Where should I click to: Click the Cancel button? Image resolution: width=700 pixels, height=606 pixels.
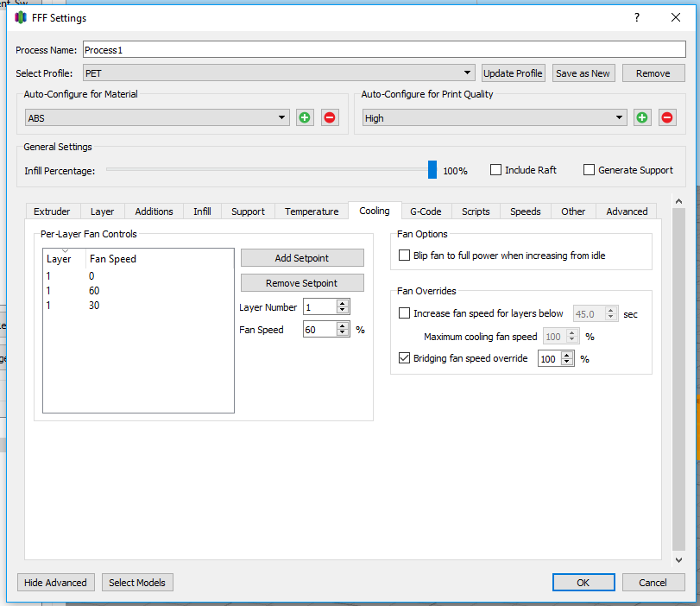click(653, 583)
